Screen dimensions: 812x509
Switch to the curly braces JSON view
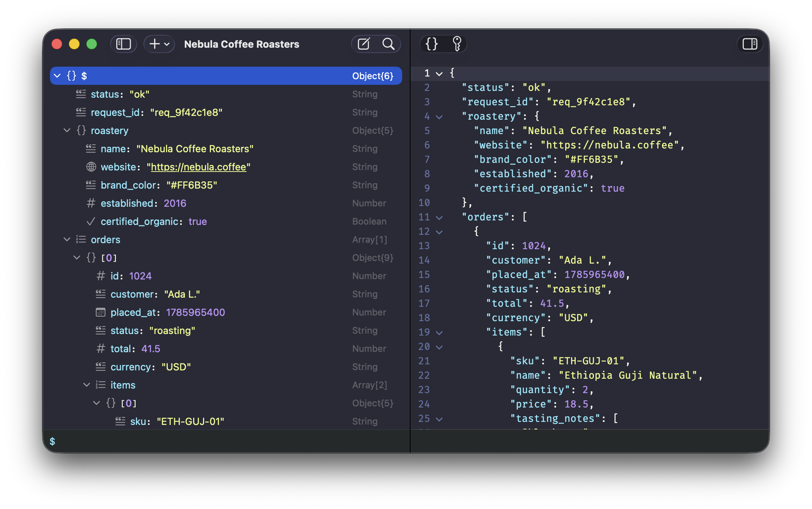(x=432, y=44)
